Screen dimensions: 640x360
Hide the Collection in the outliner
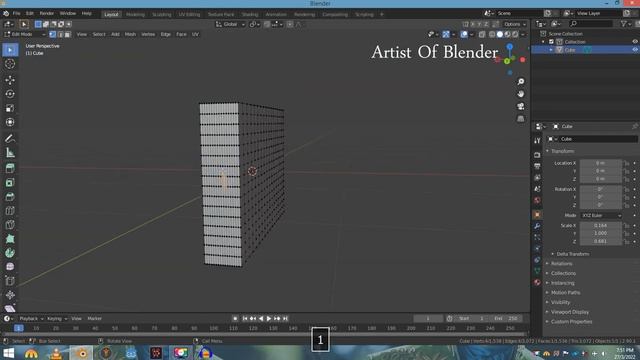(635, 42)
